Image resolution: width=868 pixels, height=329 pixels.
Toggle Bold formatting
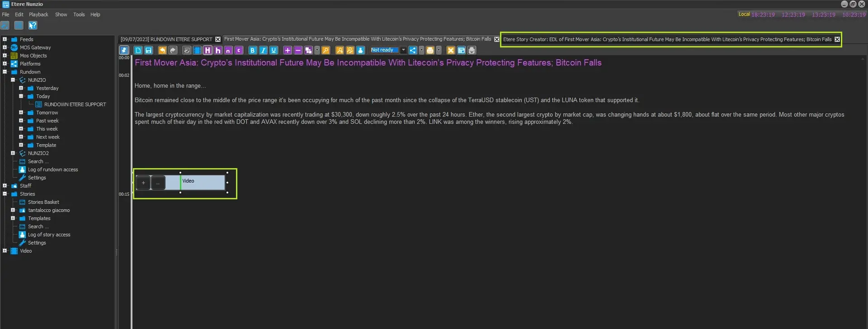[x=253, y=50]
